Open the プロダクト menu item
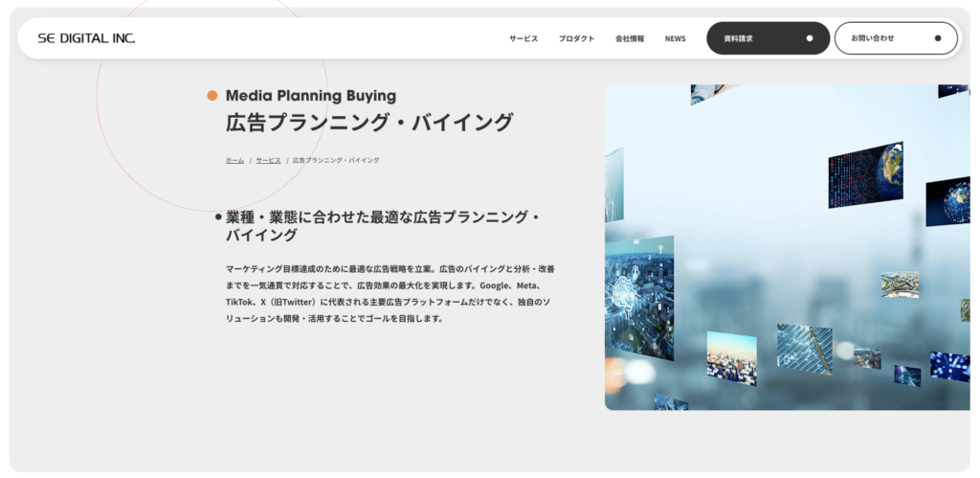 point(576,38)
